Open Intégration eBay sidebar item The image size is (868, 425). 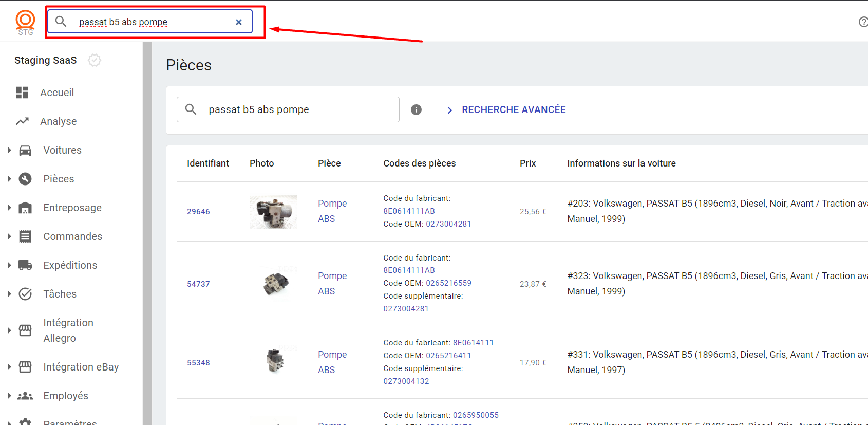coord(81,367)
